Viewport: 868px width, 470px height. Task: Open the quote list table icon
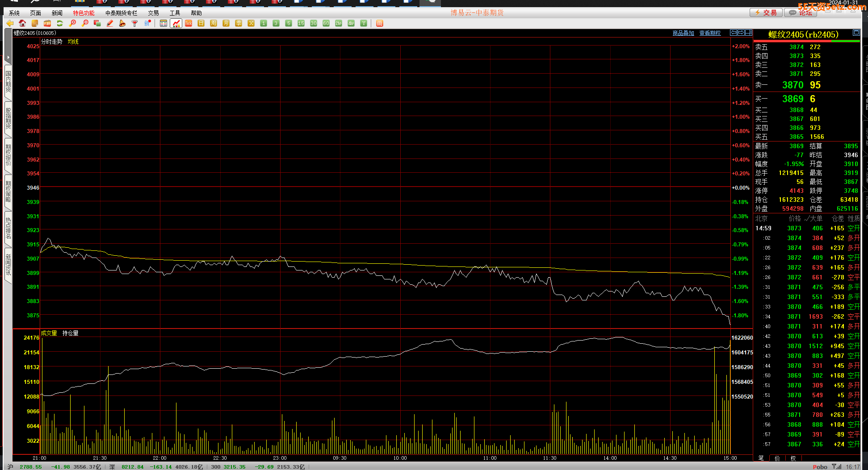click(164, 23)
